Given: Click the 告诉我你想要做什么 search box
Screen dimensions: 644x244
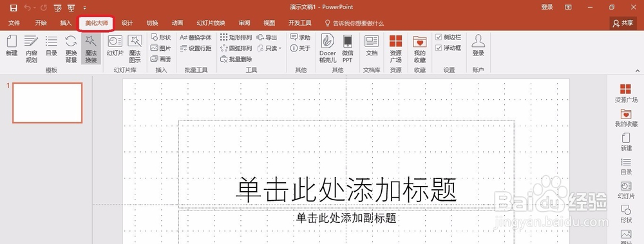Looking at the screenshot, I should coord(354,23).
